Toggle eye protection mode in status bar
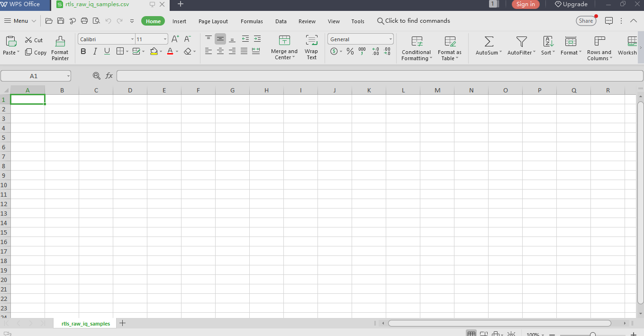 511,334
